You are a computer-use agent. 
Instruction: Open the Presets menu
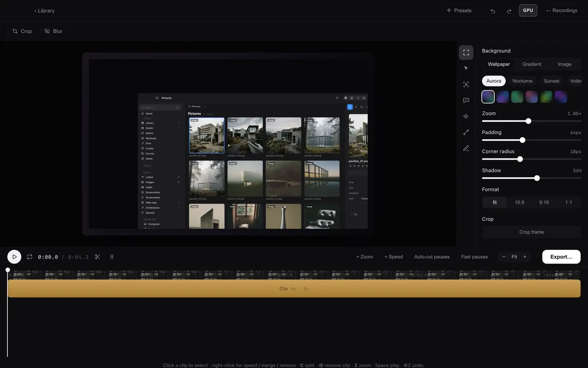pos(459,10)
